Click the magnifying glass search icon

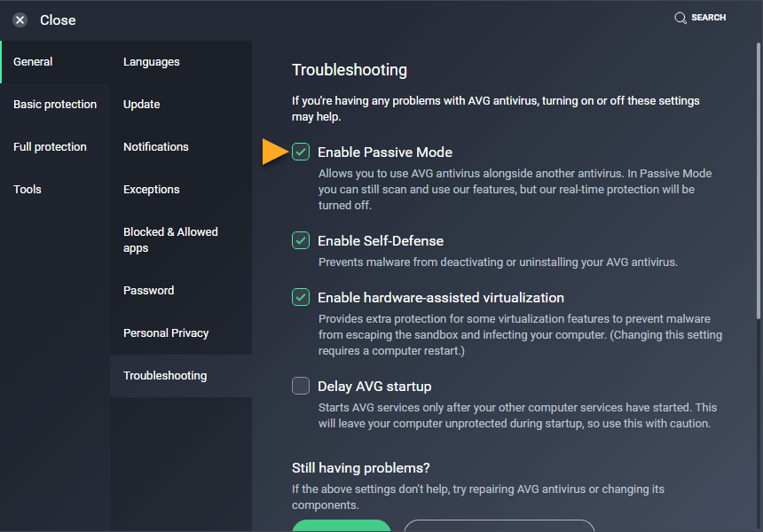point(680,18)
